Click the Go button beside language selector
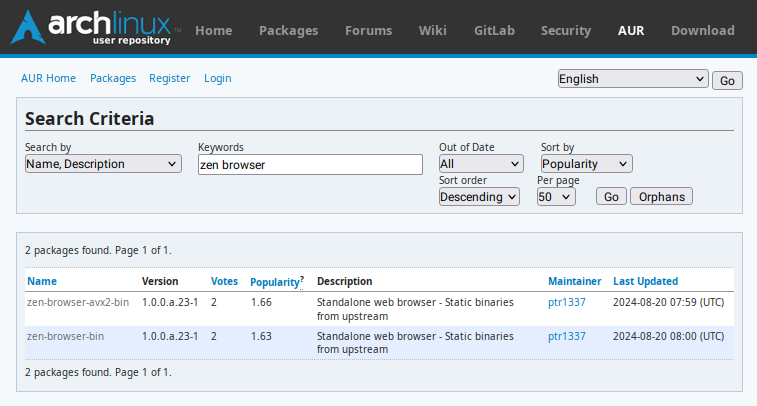The image size is (757, 406). (727, 81)
